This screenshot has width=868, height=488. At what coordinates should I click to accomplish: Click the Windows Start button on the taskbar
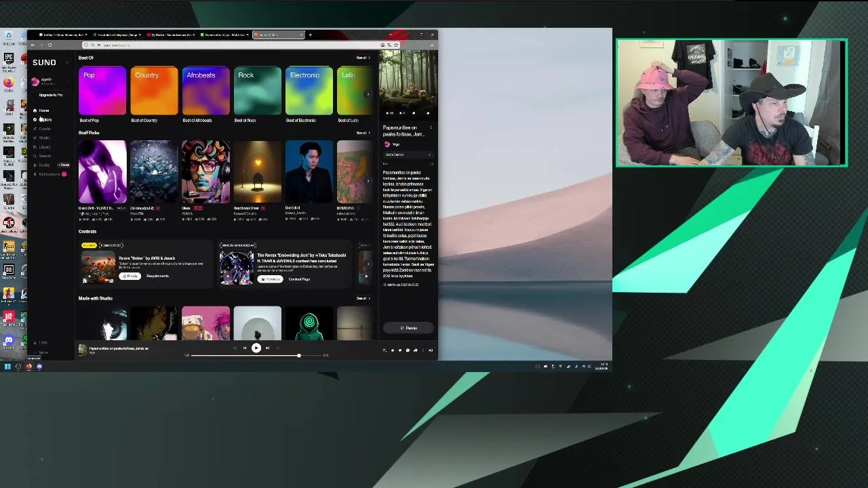pos(7,367)
